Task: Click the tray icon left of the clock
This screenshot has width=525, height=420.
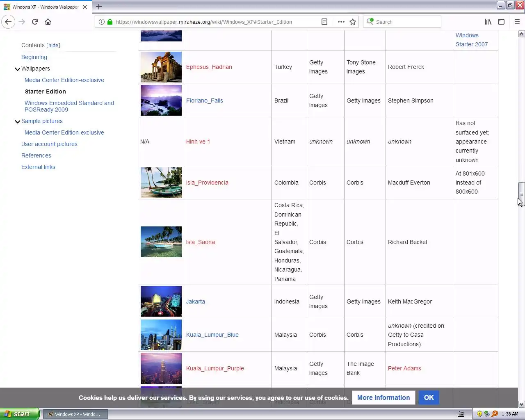Action: pyautogui.click(x=495, y=414)
